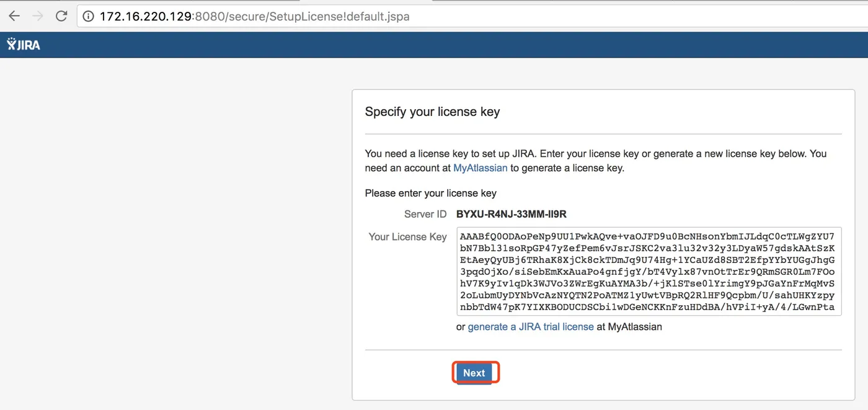Click inside the license key textarea
This screenshot has width=868, height=410.
[x=648, y=272]
